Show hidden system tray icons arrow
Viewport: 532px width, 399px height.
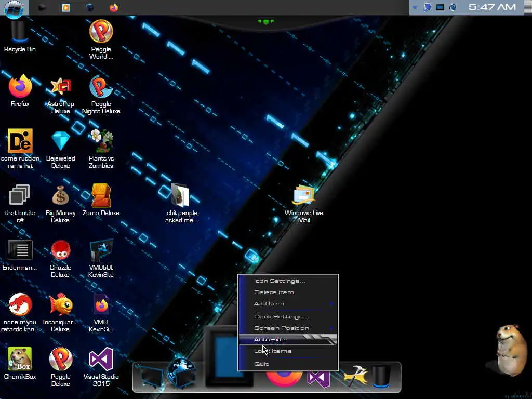[415, 7]
